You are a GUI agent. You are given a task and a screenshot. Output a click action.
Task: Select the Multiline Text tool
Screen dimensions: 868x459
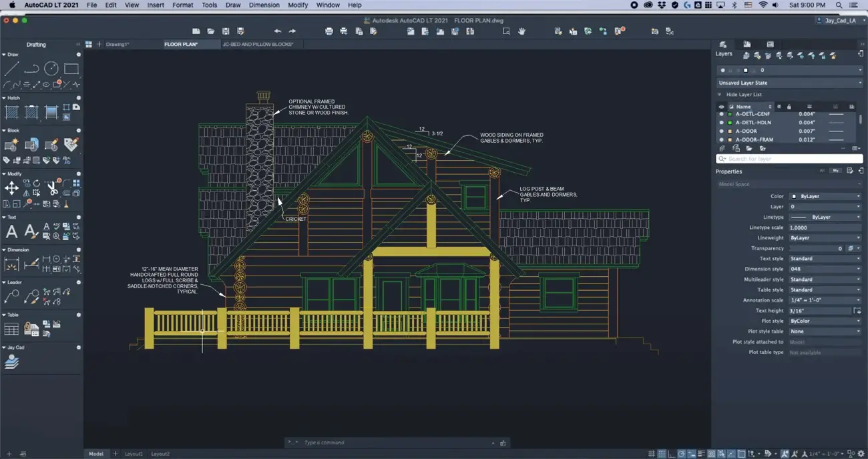tap(12, 231)
